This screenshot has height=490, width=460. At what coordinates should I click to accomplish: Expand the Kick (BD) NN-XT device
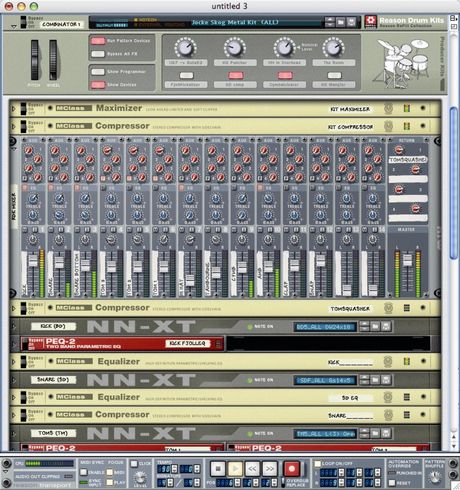coord(13,326)
